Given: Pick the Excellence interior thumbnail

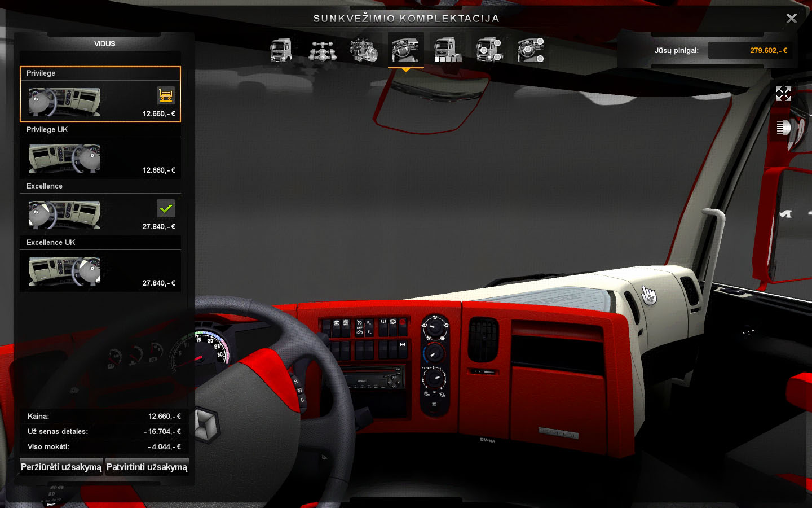Looking at the screenshot, I should click(x=64, y=214).
